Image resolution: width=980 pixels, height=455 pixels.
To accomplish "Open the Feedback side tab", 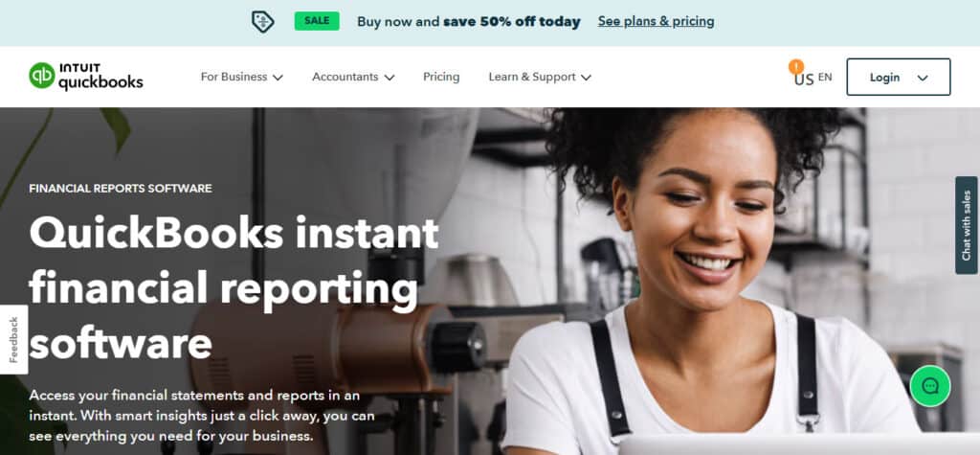I will pyautogui.click(x=13, y=339).
